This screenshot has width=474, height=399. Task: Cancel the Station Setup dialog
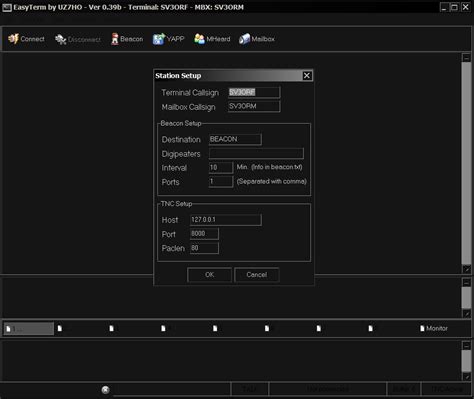click(257, 275)
